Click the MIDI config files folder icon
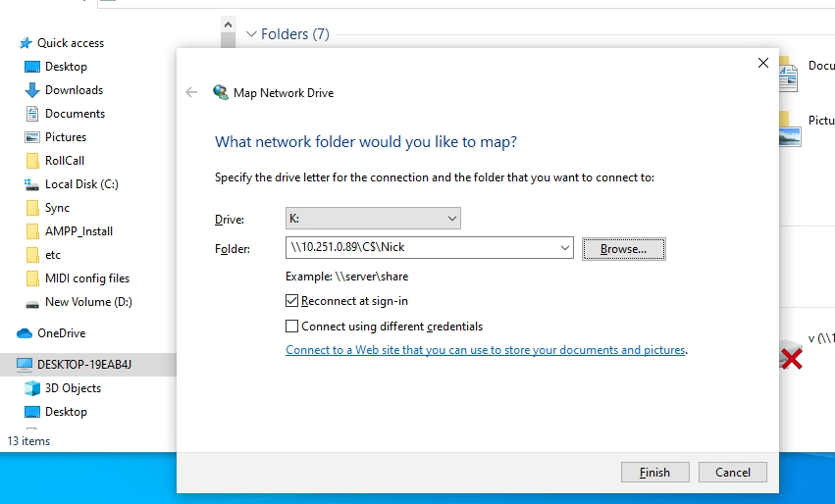 coord(32,277)
